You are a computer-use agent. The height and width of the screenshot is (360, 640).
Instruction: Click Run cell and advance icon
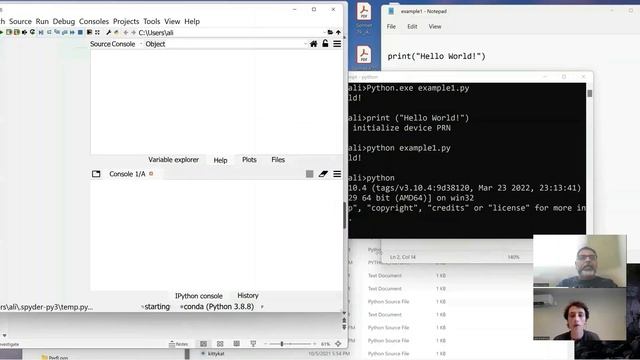pyautogui.click(x=16, y=32)
